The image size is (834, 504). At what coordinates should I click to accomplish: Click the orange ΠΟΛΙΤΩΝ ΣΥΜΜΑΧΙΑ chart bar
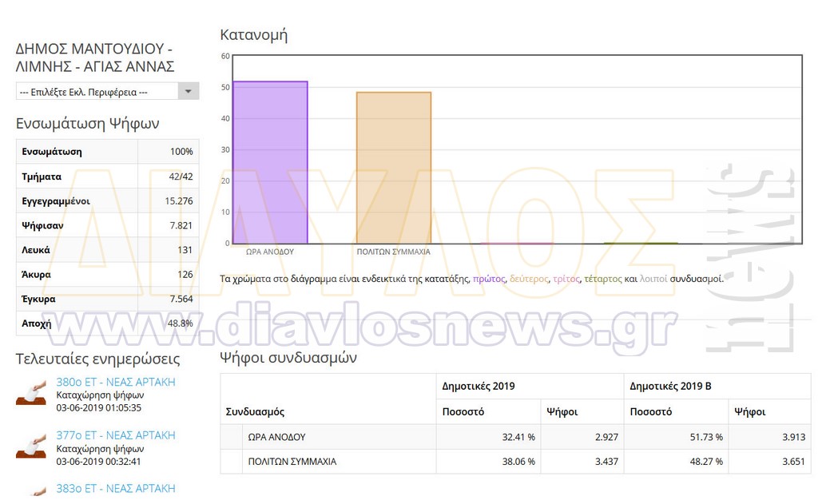pyautogui.click(x=394, y=168)
